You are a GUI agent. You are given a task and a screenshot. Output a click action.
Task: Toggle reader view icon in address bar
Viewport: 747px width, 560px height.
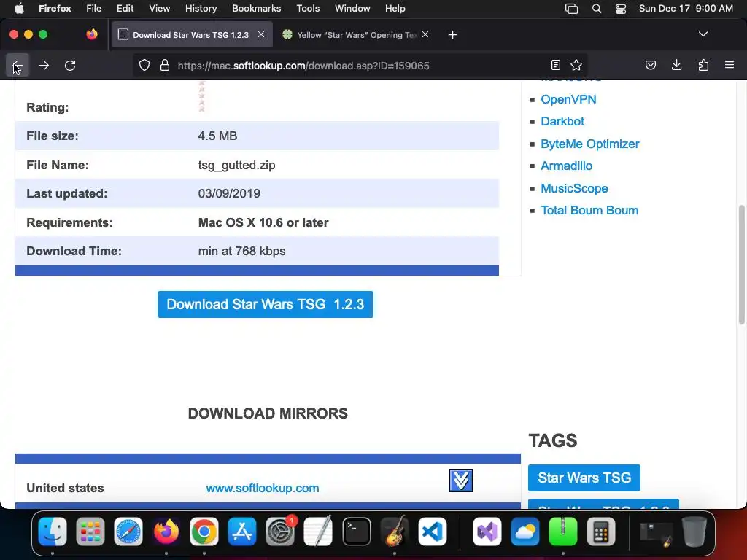555,65
